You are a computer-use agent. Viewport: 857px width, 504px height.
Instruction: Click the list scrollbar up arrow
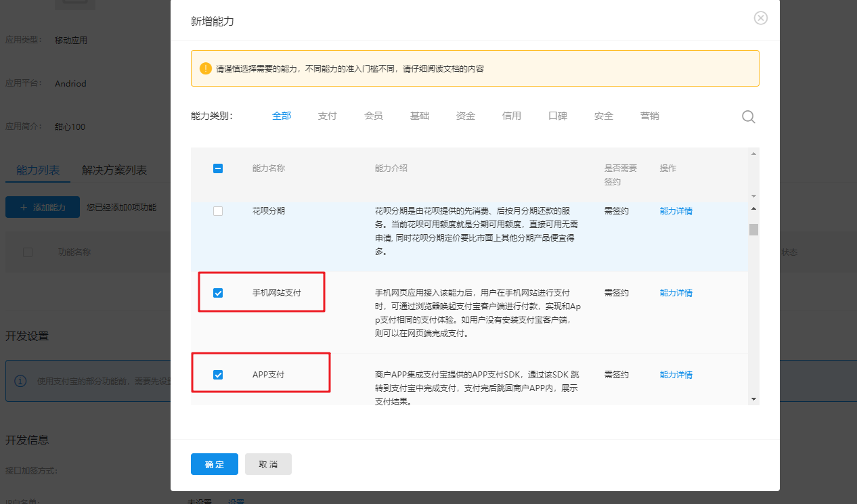(754, 208)
